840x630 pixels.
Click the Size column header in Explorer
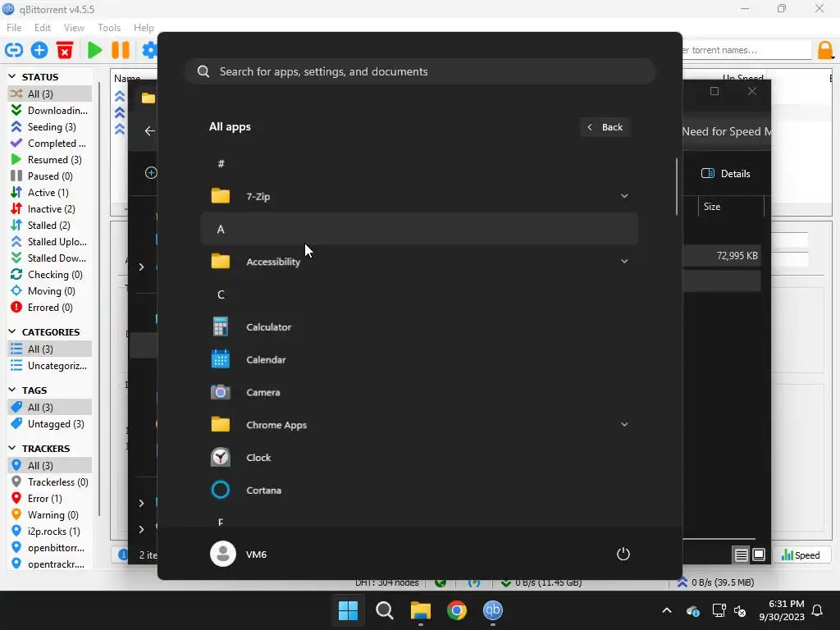point(731,207)
